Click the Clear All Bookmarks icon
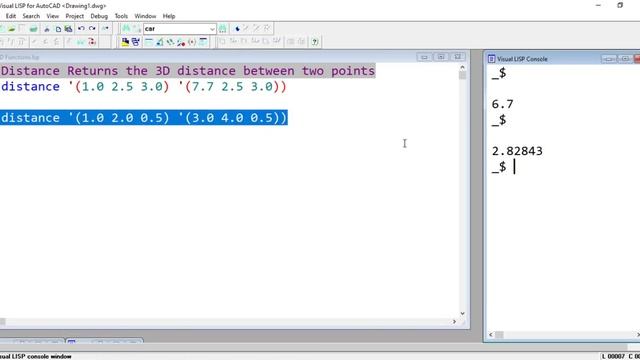Image resolution: width=640 pixels, height=360 pixels. [267, 29]
